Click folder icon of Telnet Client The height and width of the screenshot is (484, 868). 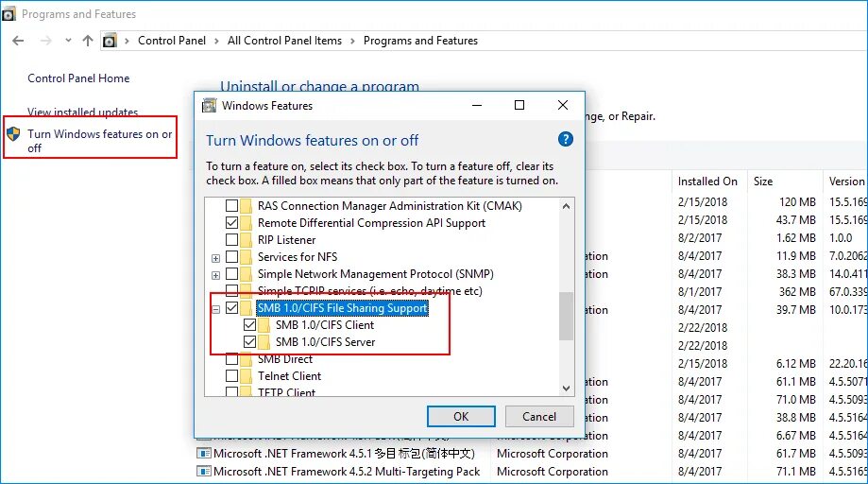[246, 376]
